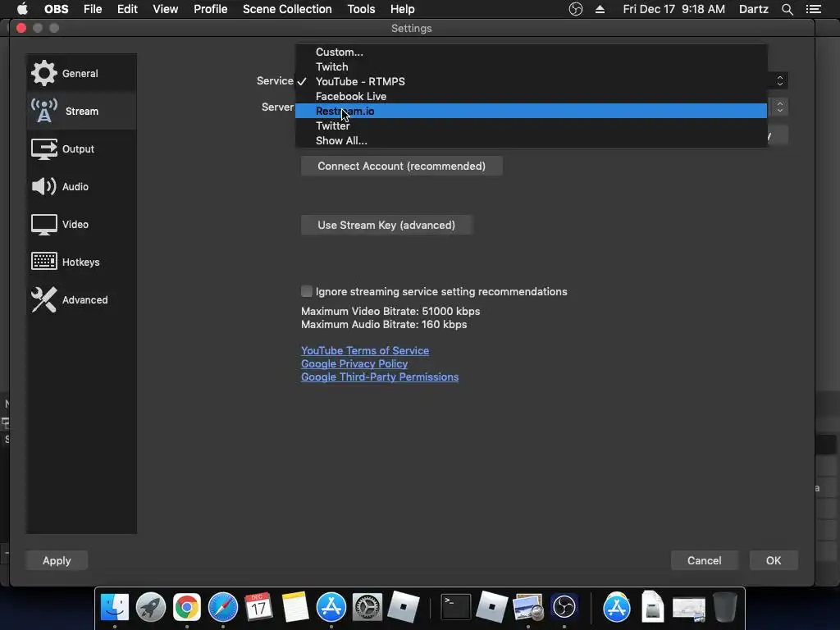Enable Ignore streaming service setting recommendations
The image size is (840, 630).
click(x=307, y=291)
